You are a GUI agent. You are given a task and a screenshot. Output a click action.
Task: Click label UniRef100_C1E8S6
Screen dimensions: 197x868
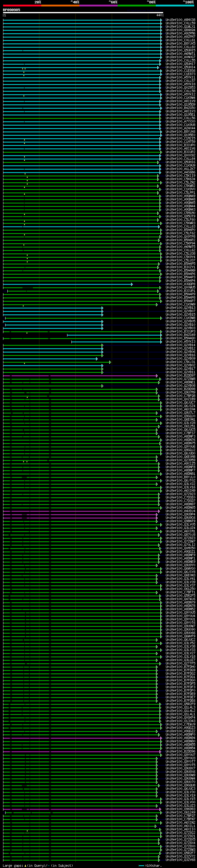click(x=180, y=71)
